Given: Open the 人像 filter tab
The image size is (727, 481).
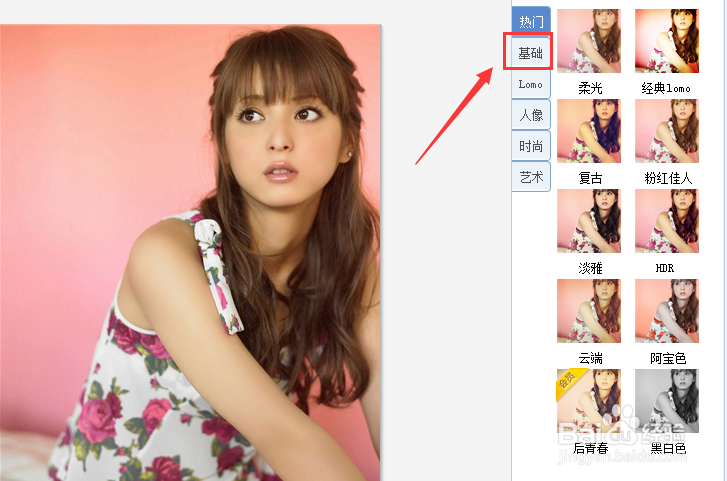Looking at the screenshot, I should tap(531, 115).
